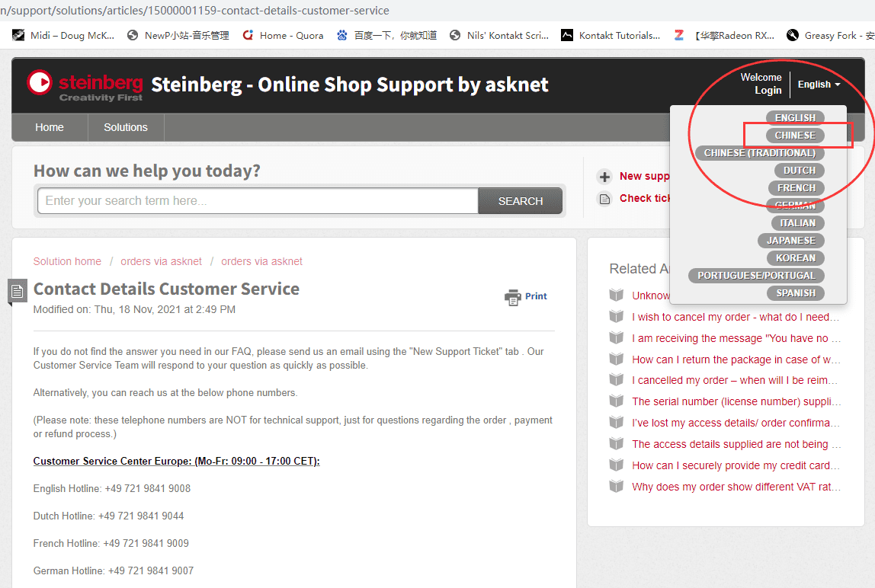Open 'I've lost my access details' article
875x588 pixels.
(x=736, y=423)
